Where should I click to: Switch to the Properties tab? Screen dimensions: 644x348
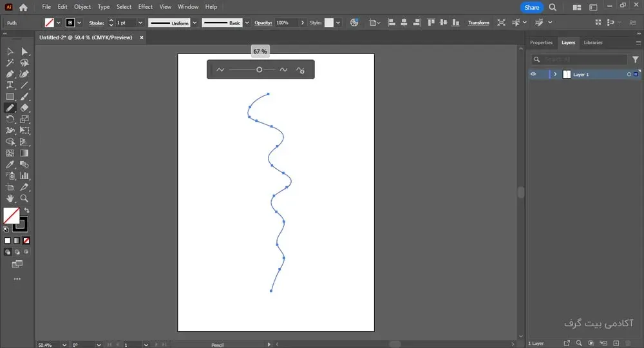[541, 43]
